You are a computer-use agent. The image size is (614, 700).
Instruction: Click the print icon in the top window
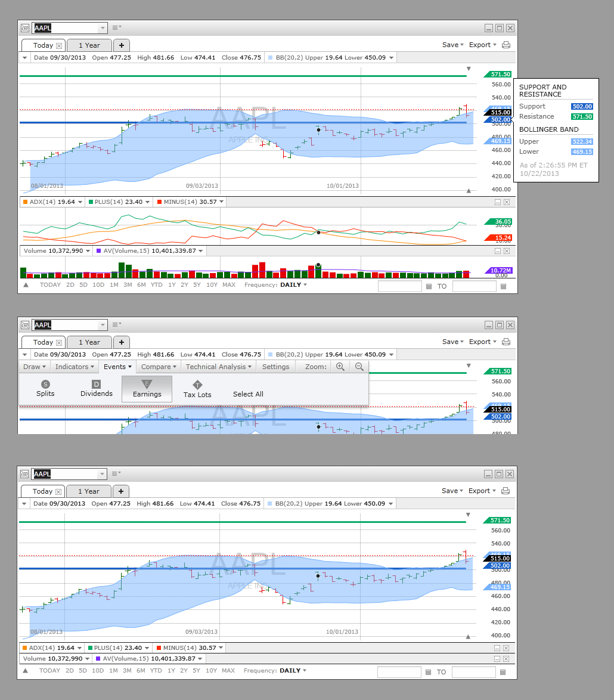pyautogui.click(x=506, y=45)
